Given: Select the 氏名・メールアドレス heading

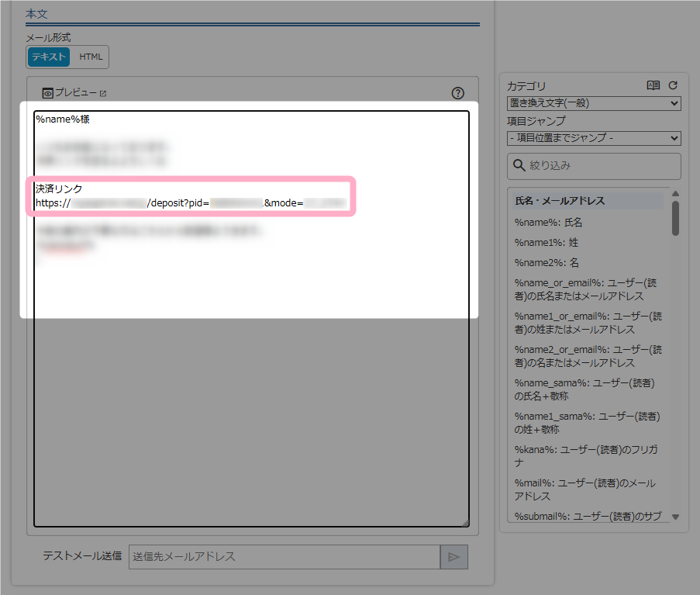Looking at the screenshot, I should tap(586, 201).
